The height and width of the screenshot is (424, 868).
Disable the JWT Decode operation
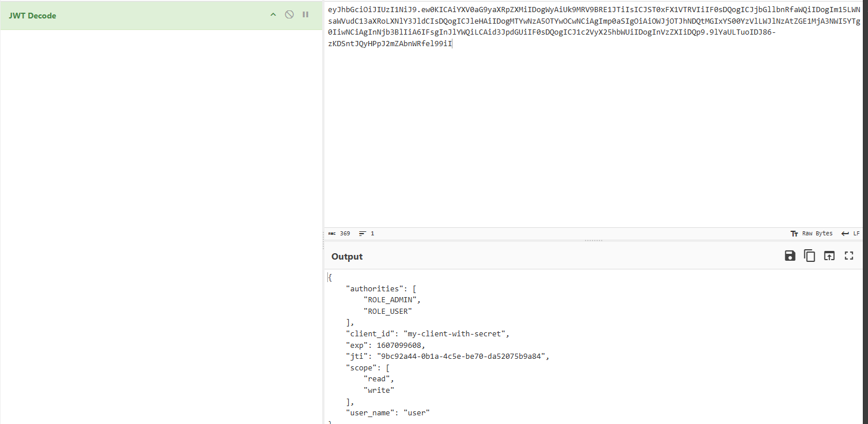[289, 14]
